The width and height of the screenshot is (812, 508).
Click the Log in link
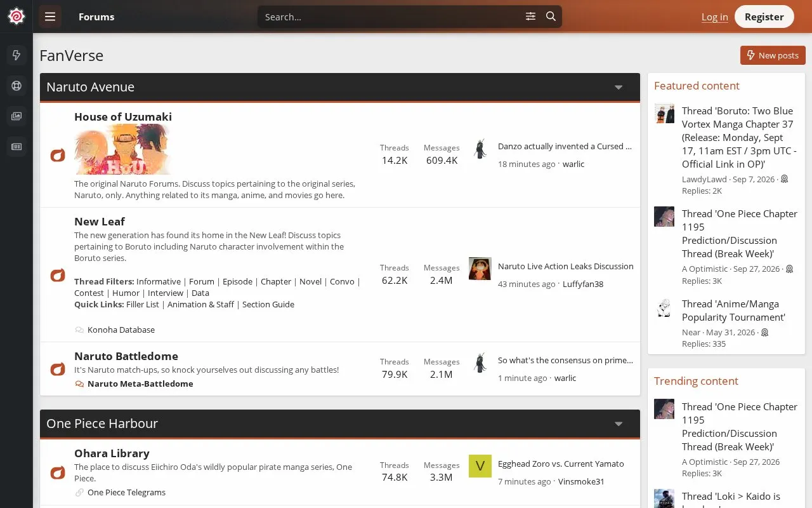[714, 17]
